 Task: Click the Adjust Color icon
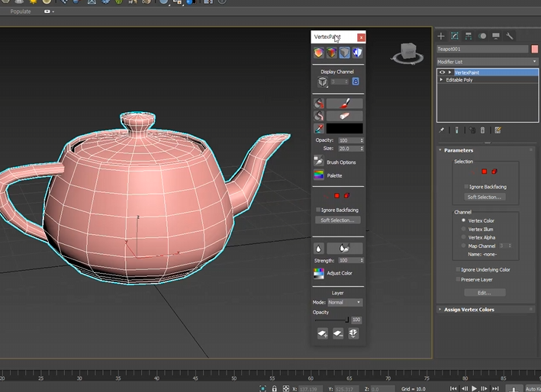[320, 273]
